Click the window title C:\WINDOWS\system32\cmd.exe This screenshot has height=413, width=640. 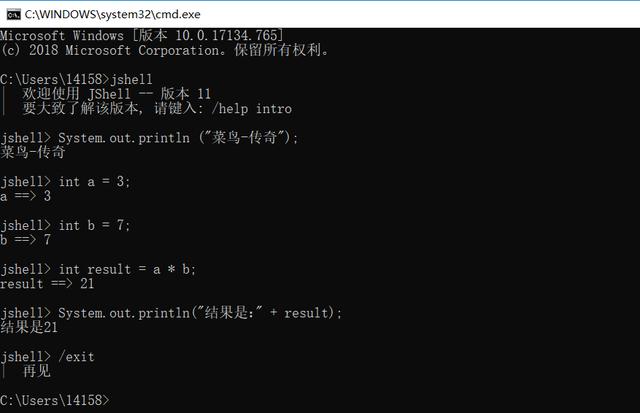[x=113, y=15]
